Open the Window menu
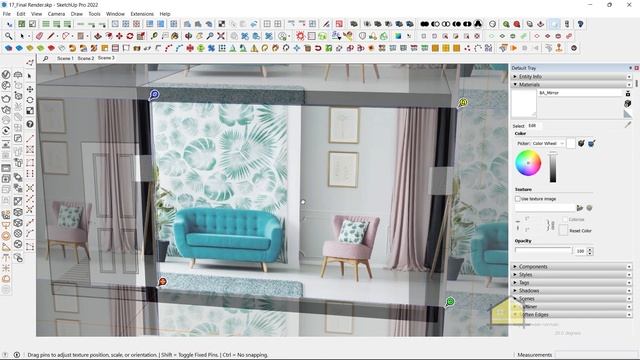This screenshot has height=360, width=640. [x=115, y=14]
